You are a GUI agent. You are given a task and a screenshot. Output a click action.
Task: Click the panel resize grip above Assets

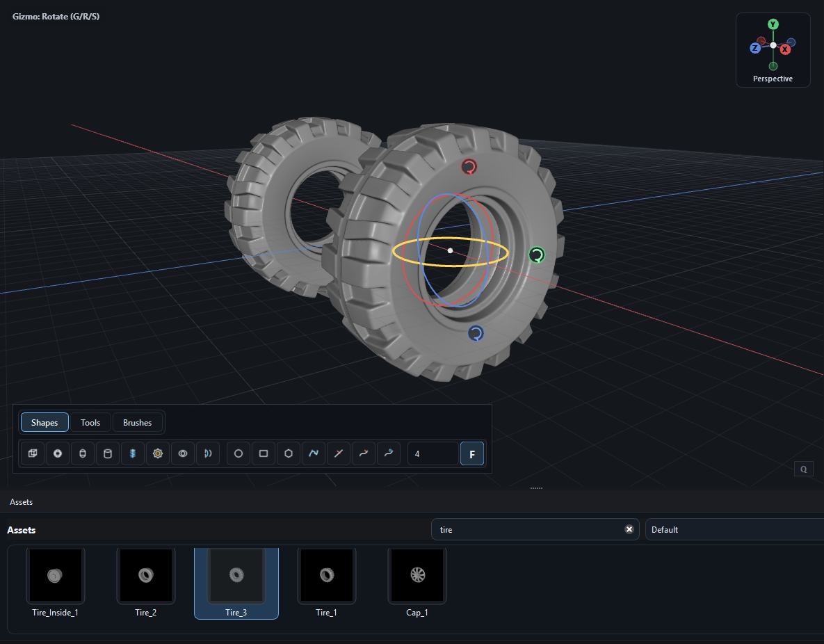click(x=537, y=488)
